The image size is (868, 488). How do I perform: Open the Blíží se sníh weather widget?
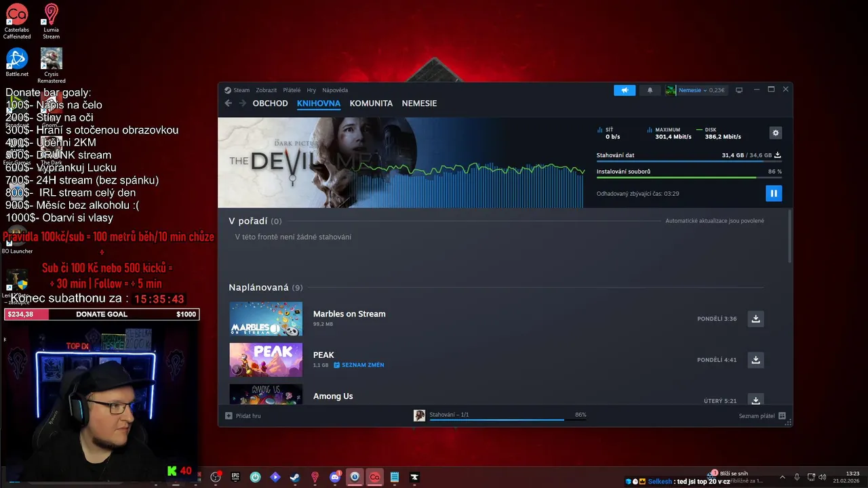point(736,477)
